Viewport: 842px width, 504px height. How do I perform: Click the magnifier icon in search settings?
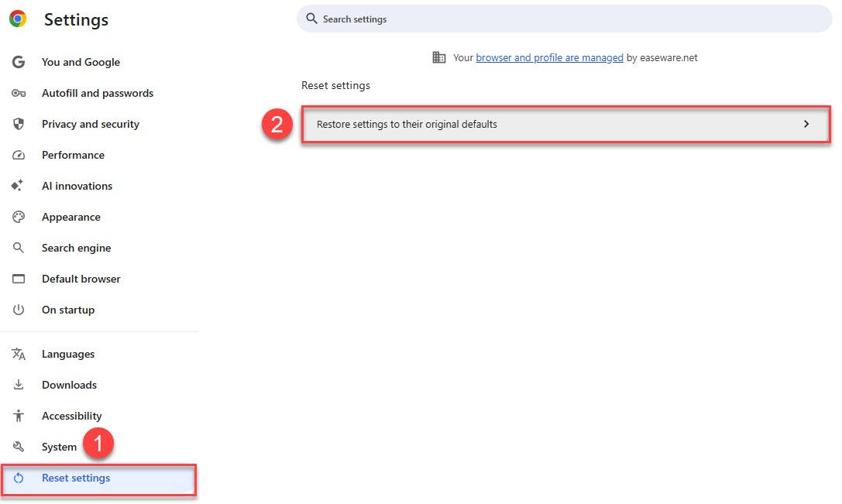pos(312,19)
